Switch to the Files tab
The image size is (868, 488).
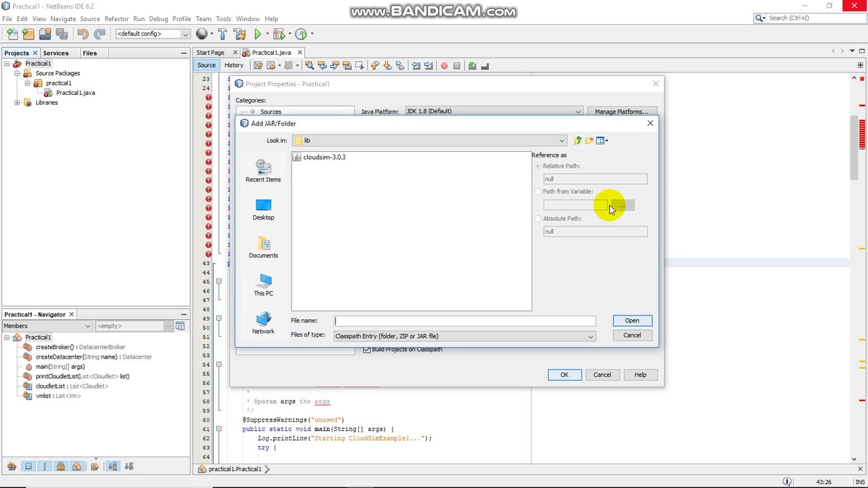pos(90,53)
